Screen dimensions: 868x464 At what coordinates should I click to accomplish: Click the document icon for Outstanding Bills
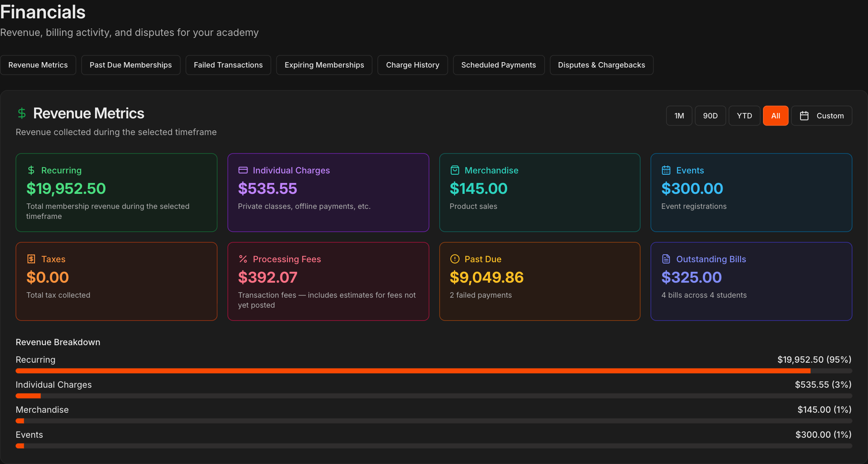[x=666, y=259]
